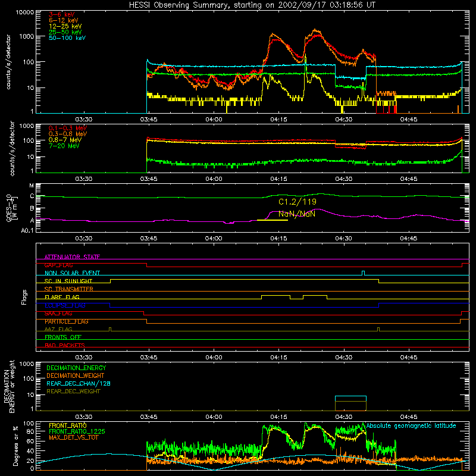Screen dimensions: 476x476
Task: Click the HESSI Observing Summary title
Action: 252,5
